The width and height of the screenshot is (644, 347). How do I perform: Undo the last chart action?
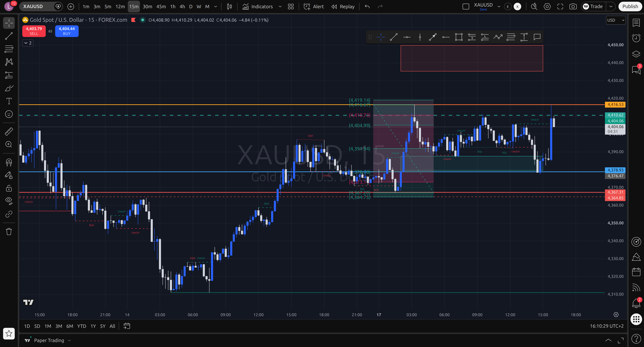tap(367, 7)
